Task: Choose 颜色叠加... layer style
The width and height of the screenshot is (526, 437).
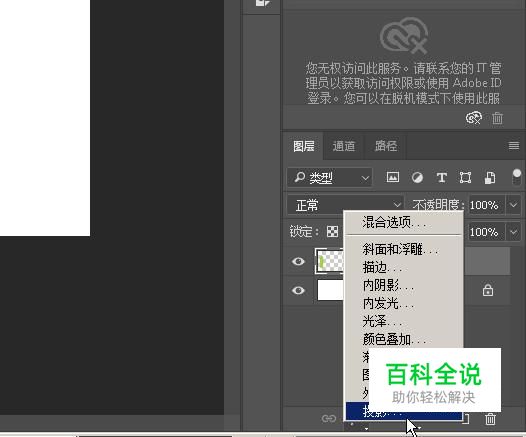Action: tap(404, 339)
